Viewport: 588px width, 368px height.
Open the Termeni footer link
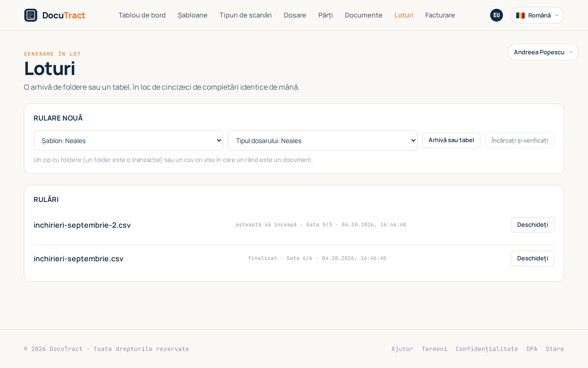click(x=434, y=349)
